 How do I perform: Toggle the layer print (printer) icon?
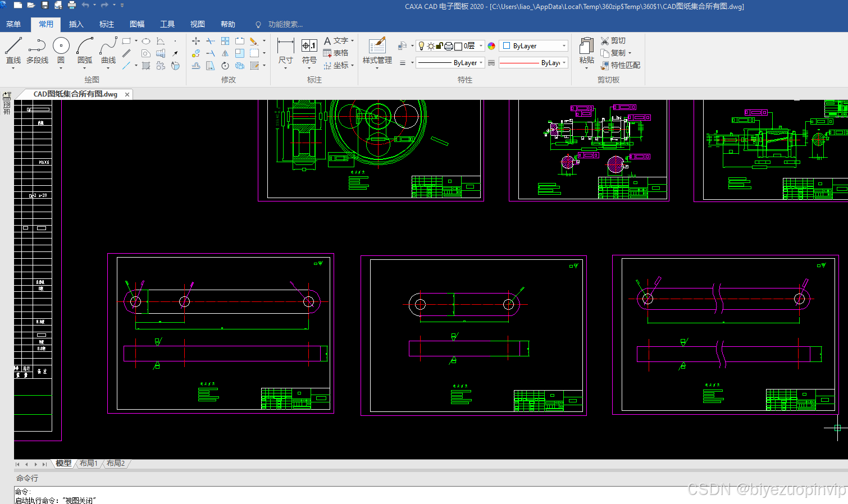tap(449, 46)
